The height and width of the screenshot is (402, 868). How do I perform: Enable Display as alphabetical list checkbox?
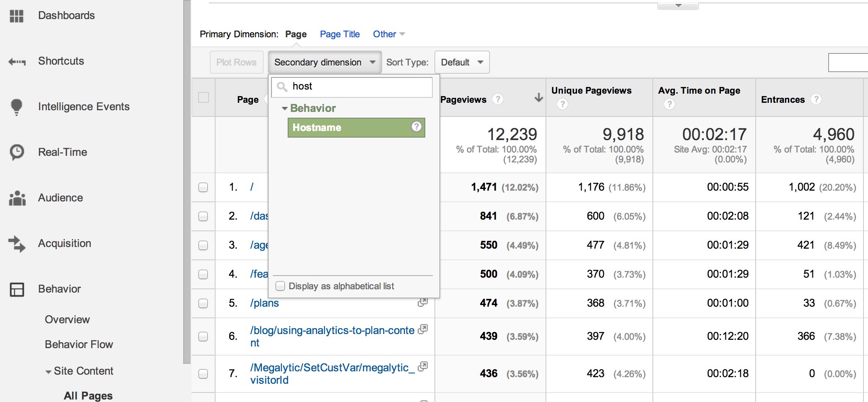[281, 286]
